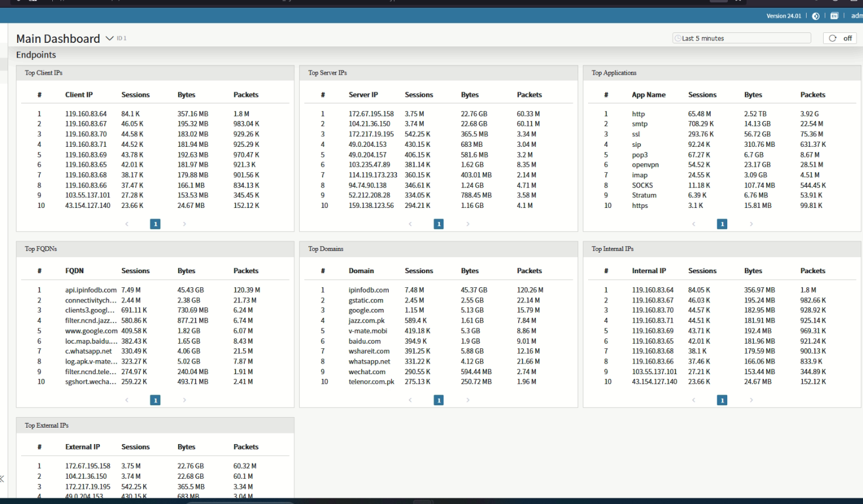Click next page arrow in Top Domains
This screenshot has height=504, width=863.
pyautogui.click(x=468, y=400)
